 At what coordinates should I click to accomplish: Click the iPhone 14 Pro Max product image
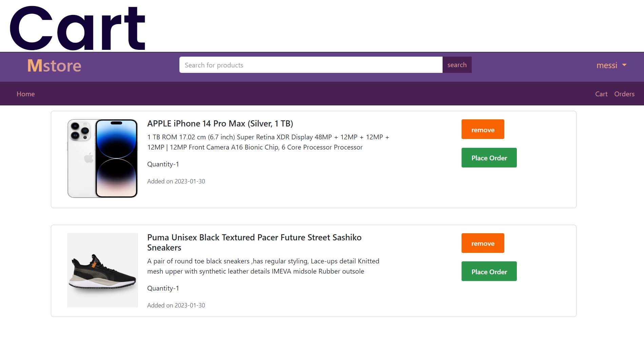tap(102, 158)
